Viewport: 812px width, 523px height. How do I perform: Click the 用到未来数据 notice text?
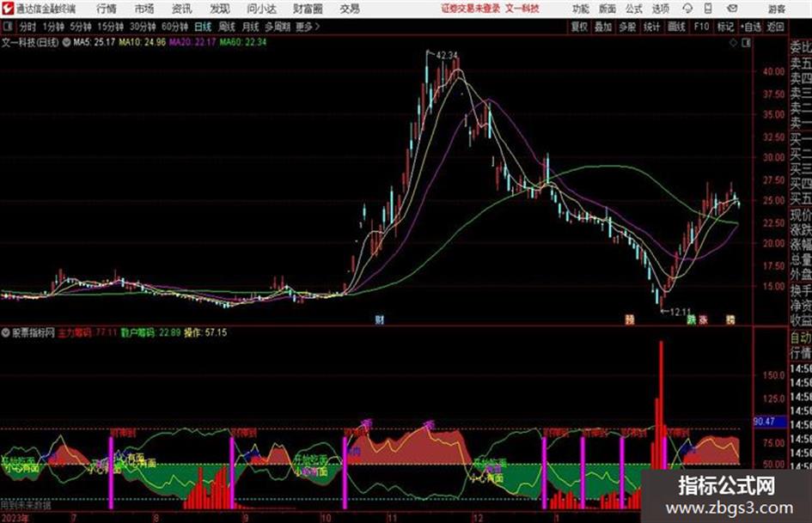[x=26, y=504]
